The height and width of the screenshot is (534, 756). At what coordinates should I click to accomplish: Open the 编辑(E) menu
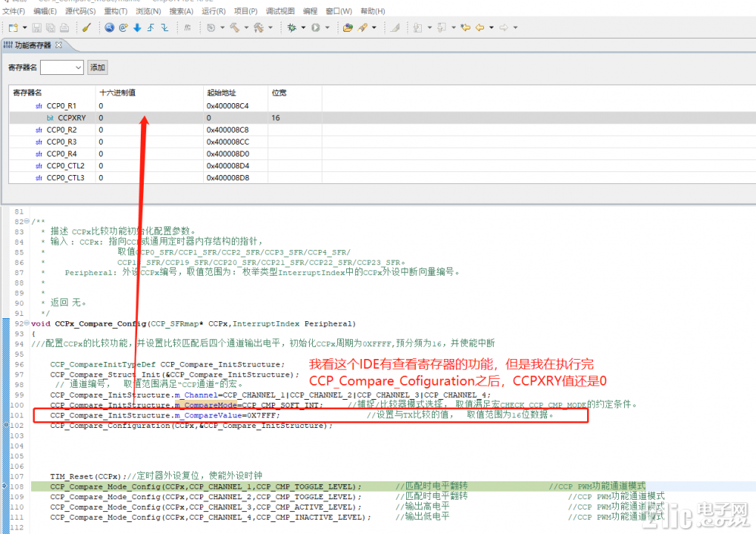tap(44, 11)
